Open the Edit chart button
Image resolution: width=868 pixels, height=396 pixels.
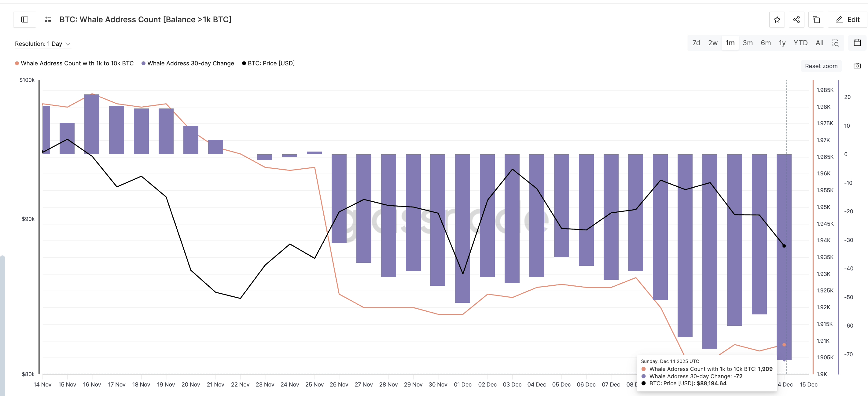847,20
